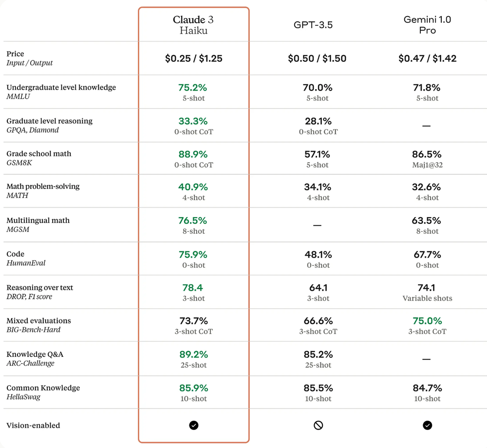Click the Gemini dash in GPQA row
Image resolution: width=487 pixels, height=448 pixels.
pos(427,126)
